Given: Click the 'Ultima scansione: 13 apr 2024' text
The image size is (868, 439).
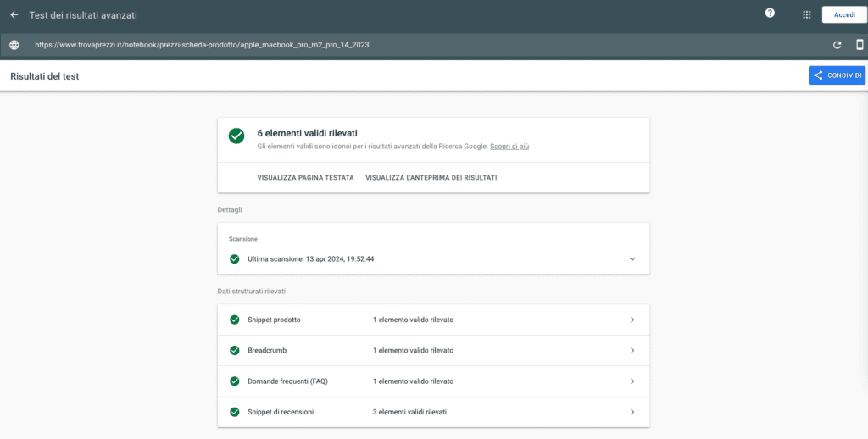Looking at the screenshot, I should 310,259.
